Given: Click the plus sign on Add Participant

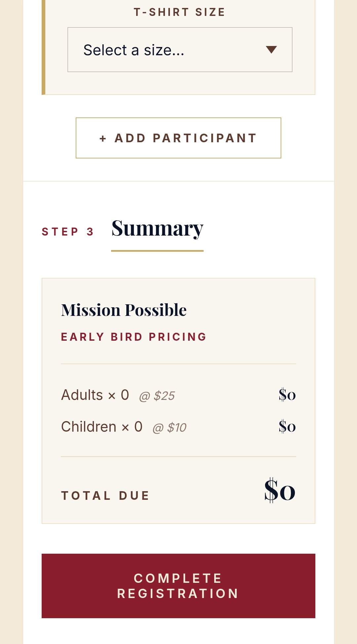Looking at the screenshot, I should [103, 138].
